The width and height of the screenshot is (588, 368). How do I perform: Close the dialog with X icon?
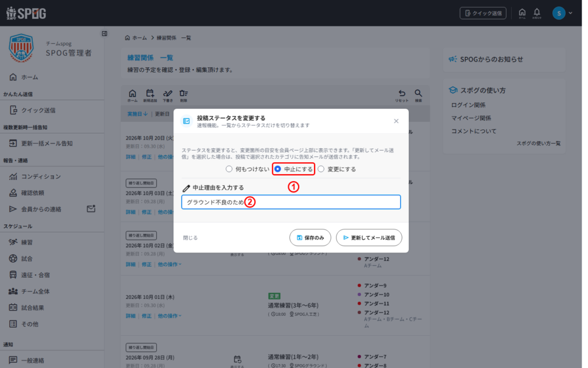click(396, 121)
